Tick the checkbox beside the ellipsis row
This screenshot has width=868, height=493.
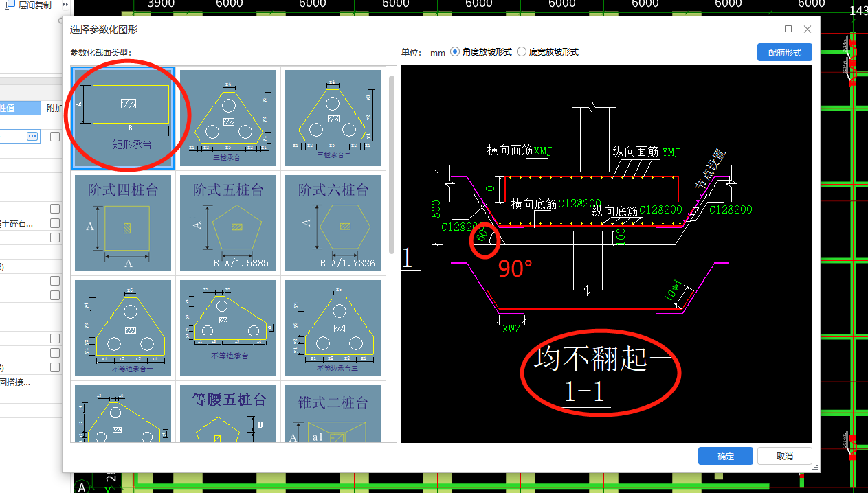coord(55,137)
